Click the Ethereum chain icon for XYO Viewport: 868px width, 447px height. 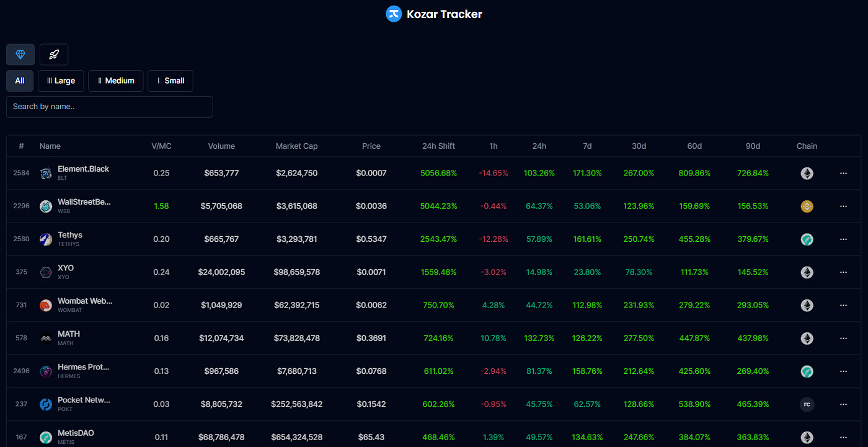807,272
